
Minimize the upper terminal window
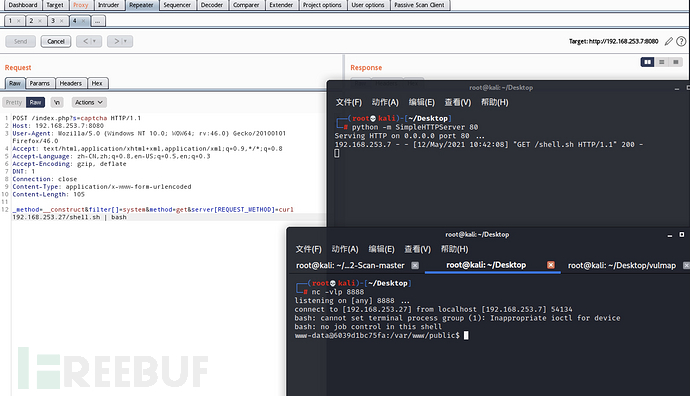677,88
